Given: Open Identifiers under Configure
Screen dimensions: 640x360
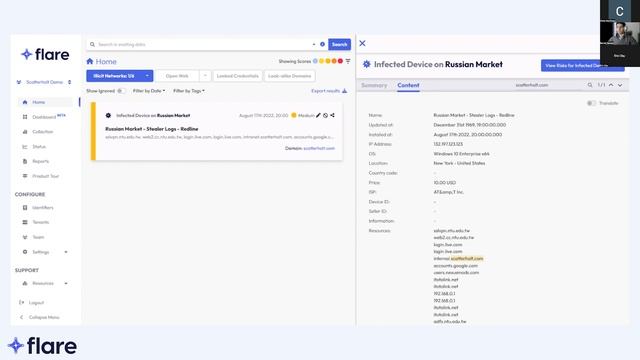Looking at the screenshot, I should 43,207.
